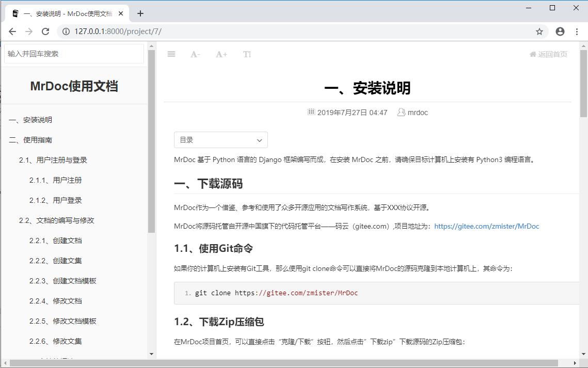Bookmark this page with star icon

pos(539,31)
